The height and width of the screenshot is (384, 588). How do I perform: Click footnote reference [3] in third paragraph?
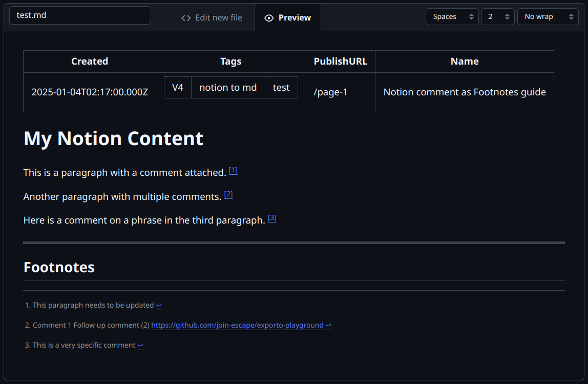272,217
